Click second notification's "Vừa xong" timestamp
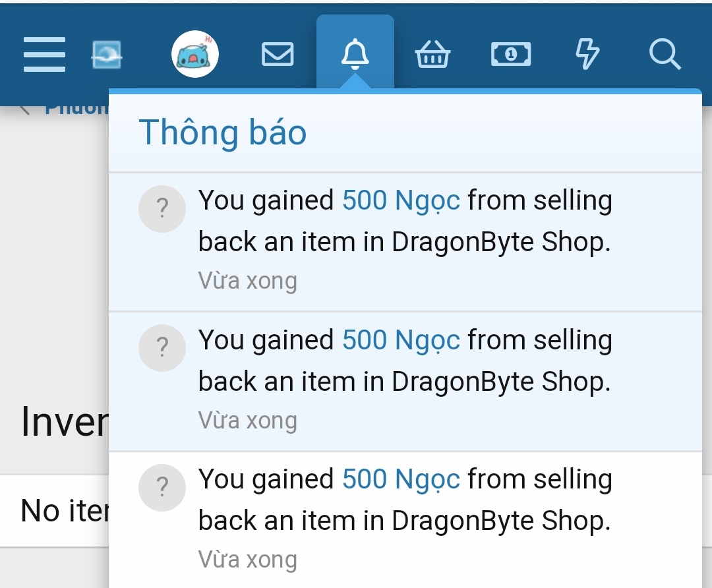The width and height of the screenshot is (712, 588). (x=248, y=420)
